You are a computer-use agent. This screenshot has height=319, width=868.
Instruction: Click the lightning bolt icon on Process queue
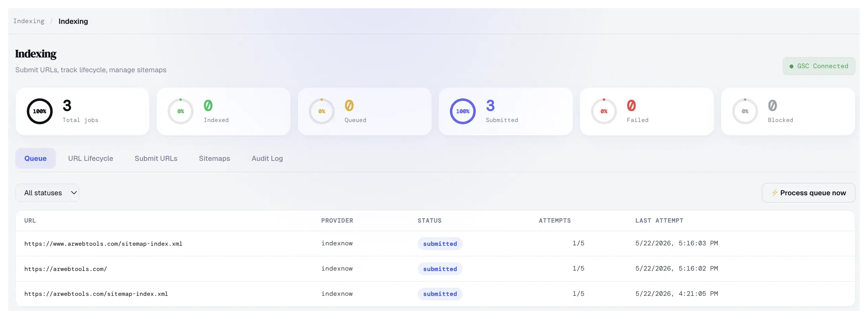[775, 193]
